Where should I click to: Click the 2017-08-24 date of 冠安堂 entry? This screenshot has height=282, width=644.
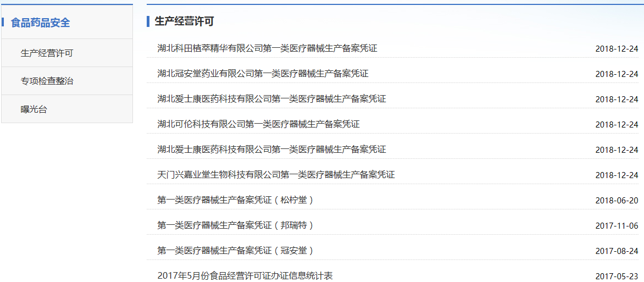pyautogui.click(x=617, y=251)
